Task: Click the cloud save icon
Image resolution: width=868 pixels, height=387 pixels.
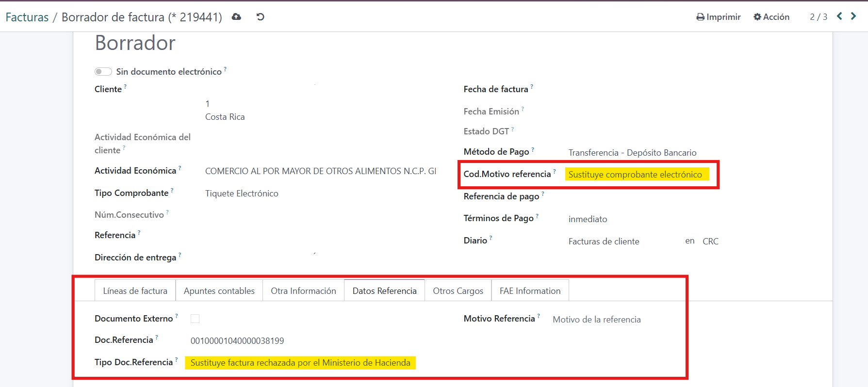Action: click(x=236, y=17)
